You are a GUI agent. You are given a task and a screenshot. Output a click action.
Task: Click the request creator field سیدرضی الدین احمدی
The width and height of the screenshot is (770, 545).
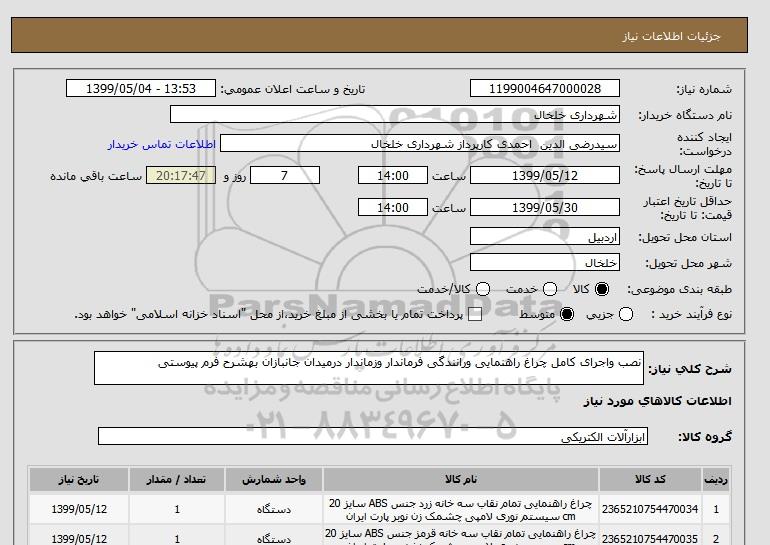pyautogui.click(x=420, y=144)
